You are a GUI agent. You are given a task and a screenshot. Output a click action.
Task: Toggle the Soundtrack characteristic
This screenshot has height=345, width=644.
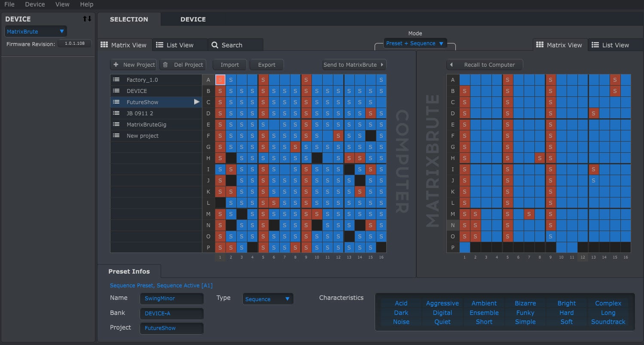608,322
